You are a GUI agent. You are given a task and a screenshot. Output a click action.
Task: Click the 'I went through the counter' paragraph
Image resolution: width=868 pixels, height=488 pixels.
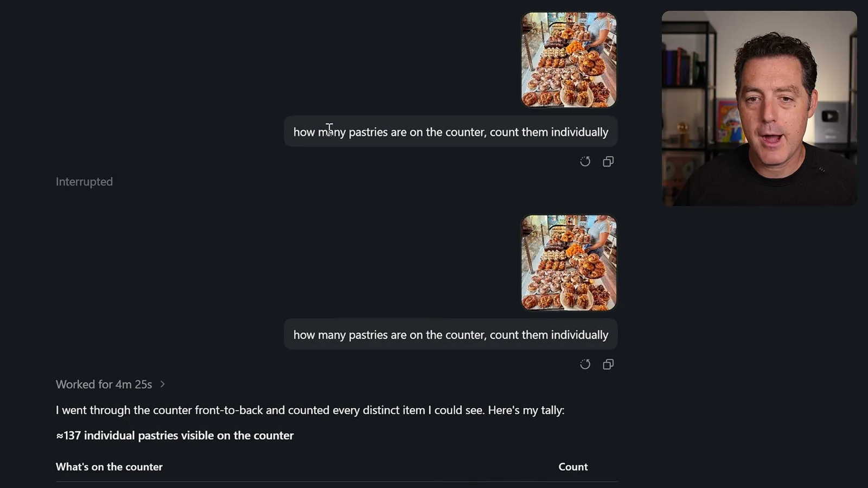tap(310, 410)
